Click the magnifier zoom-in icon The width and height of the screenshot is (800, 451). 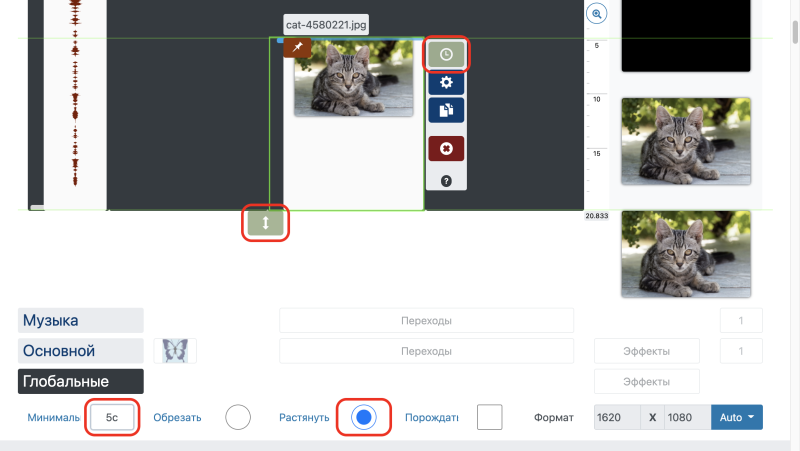[596, 14]
